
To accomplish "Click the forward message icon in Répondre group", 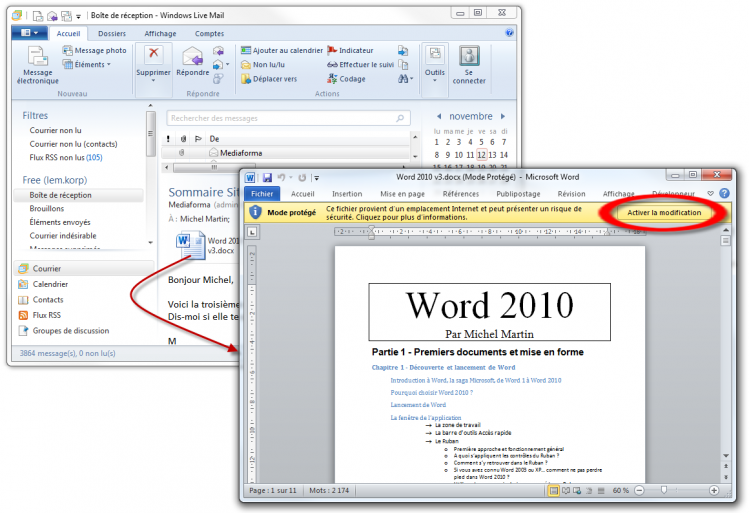I will tap(218, 64).
